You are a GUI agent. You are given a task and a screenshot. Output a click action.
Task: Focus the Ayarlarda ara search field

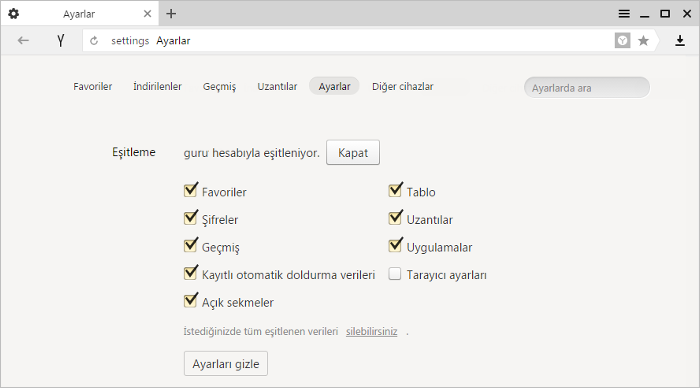pyautogui.click(x=587, y=88)
